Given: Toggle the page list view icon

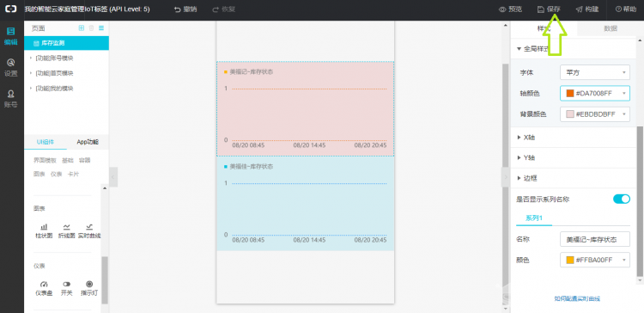Looking at the screenshot, I should pos(101,28).
